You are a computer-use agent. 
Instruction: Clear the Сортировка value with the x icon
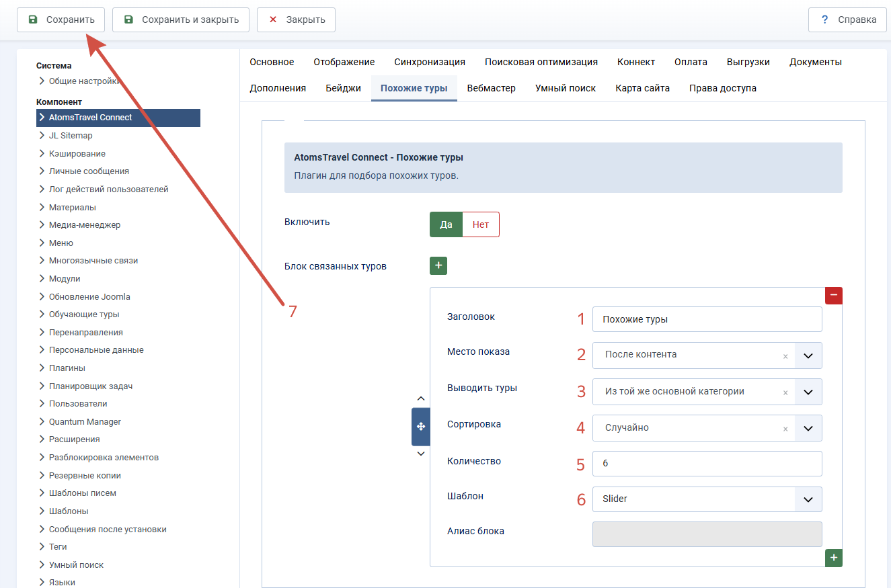tap(785, 429)
